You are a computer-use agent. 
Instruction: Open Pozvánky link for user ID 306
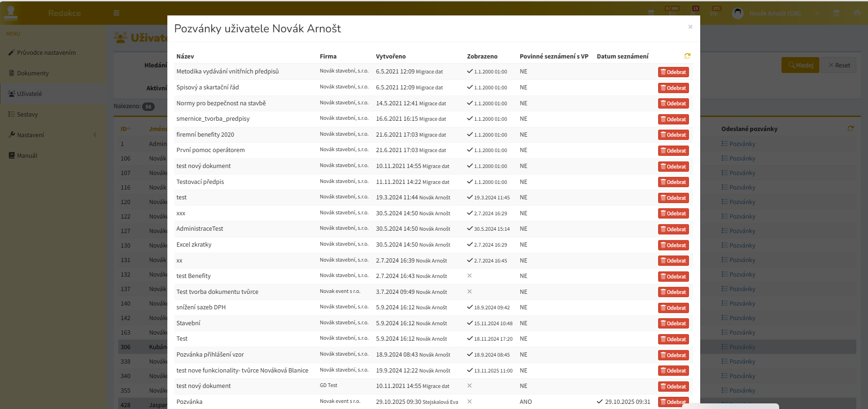[739, 347]
